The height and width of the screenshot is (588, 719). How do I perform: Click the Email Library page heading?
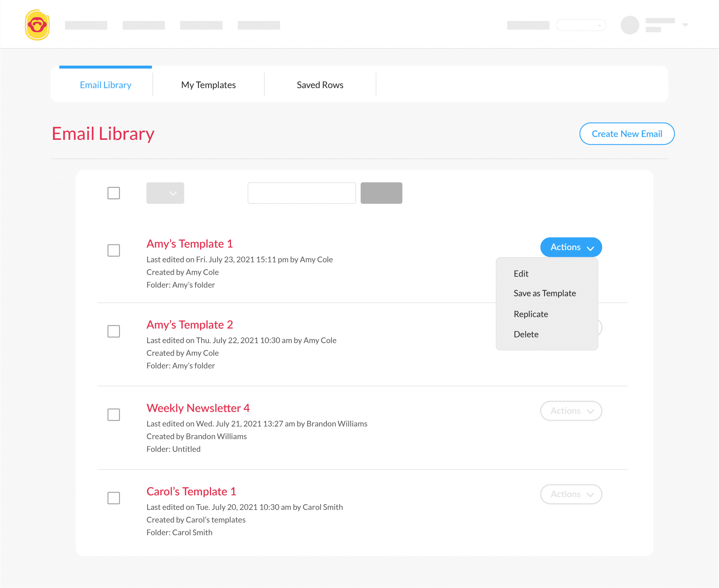coord(103,134)
